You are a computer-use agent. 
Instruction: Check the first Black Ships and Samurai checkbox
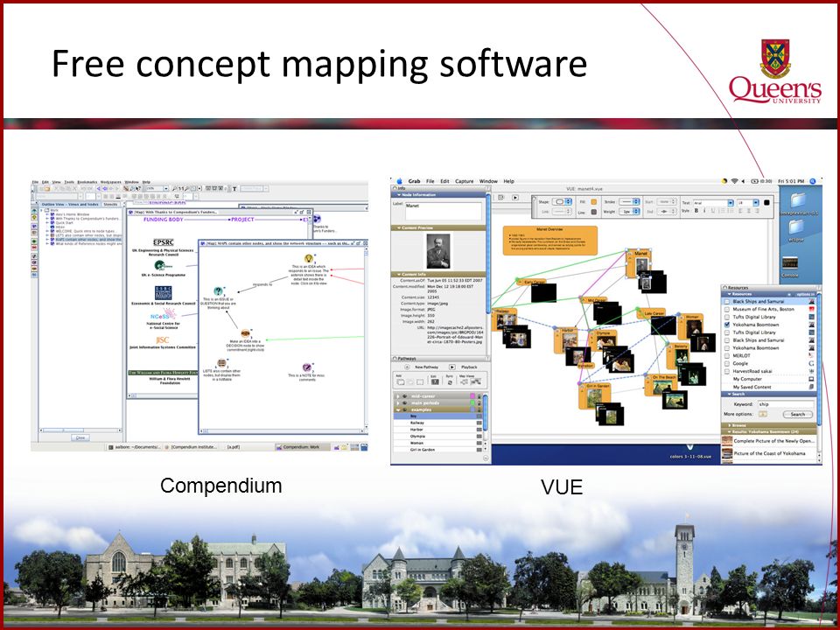tap(727, 302)
